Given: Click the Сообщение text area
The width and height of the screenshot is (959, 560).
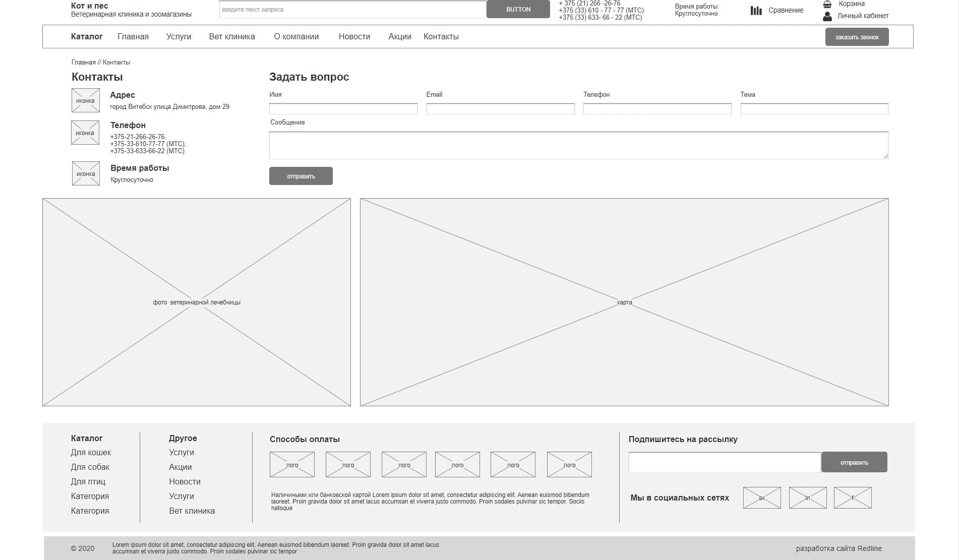Looking at the screenshot, I should [x=579, y=146].
